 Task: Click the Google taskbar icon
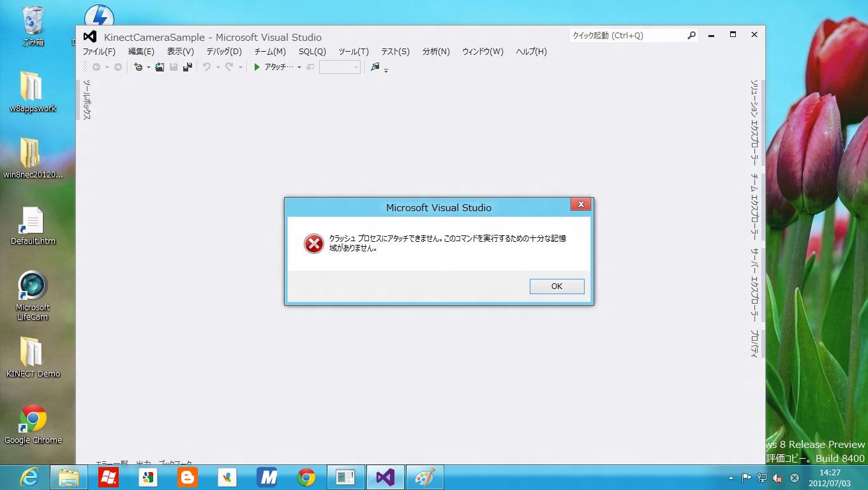148,477
